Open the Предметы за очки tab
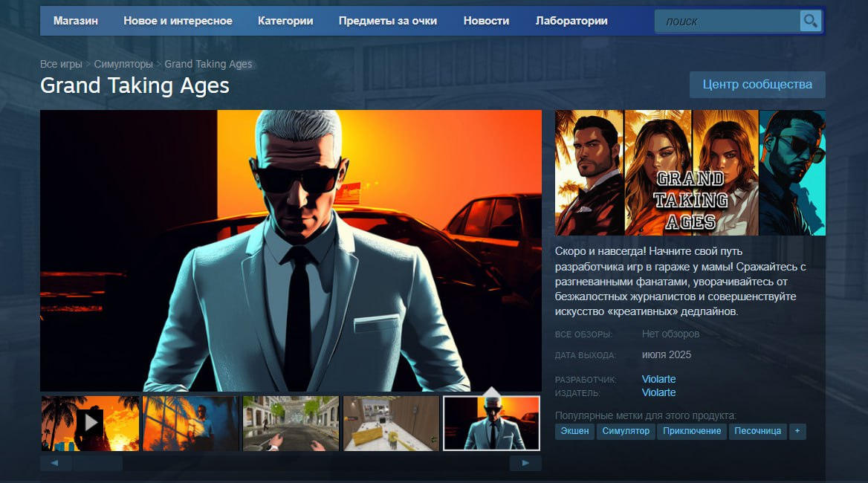Image resolution: width=868 pixels, height=483 pixels. 387,21
